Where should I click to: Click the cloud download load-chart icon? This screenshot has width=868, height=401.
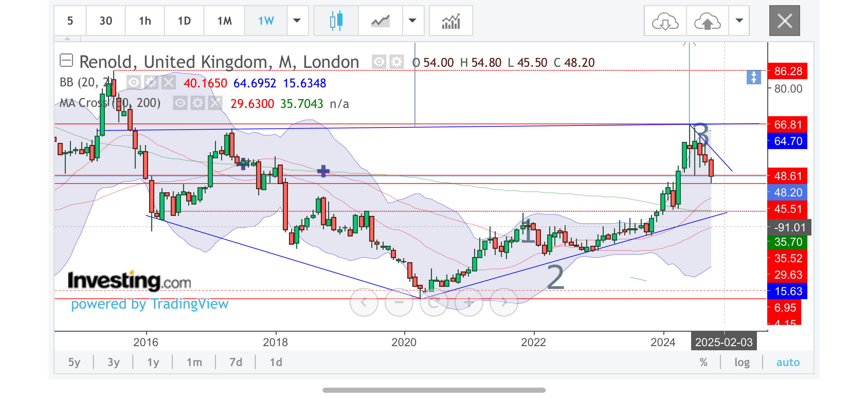point(665,21)
